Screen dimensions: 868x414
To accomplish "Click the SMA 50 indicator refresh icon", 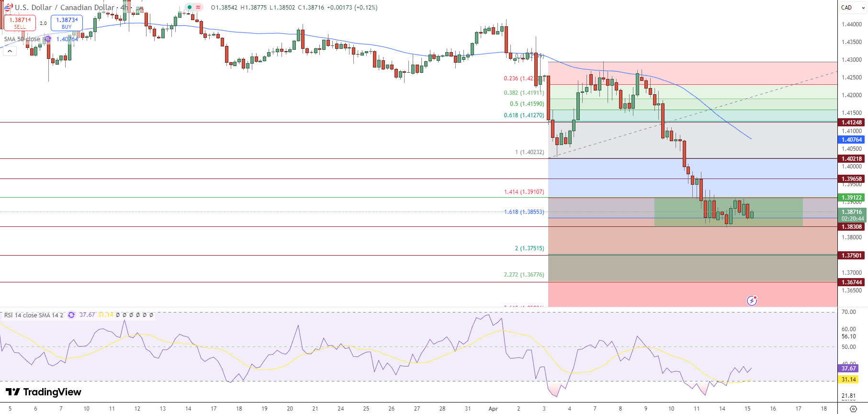I will 48,39.
